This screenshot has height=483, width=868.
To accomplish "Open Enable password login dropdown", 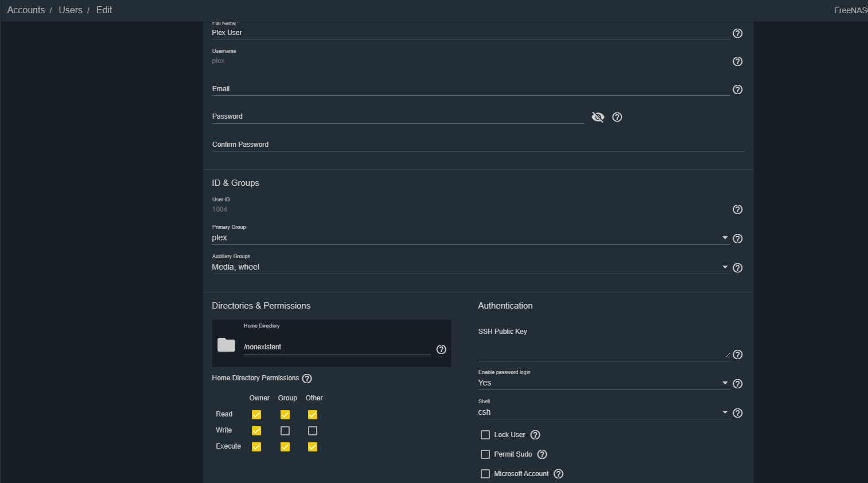I will click(x=604, y=383).
